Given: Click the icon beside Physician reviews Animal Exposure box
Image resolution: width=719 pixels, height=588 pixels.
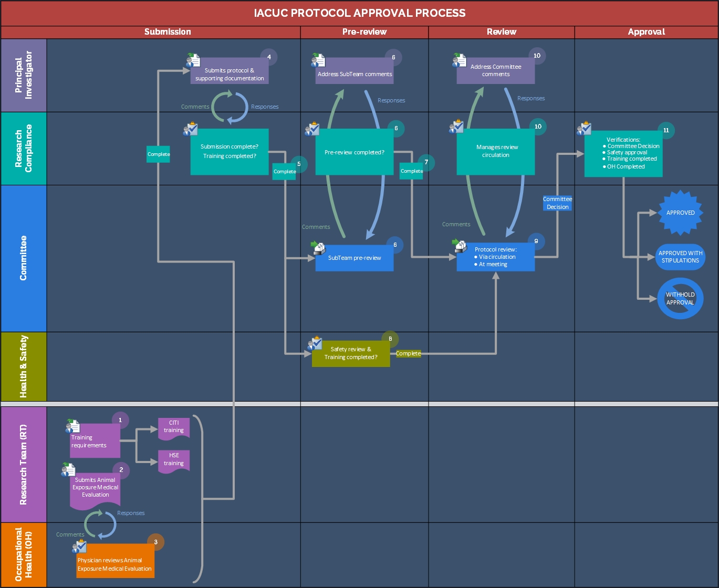Looking at the screenshot, I should [x=79, y=547].
